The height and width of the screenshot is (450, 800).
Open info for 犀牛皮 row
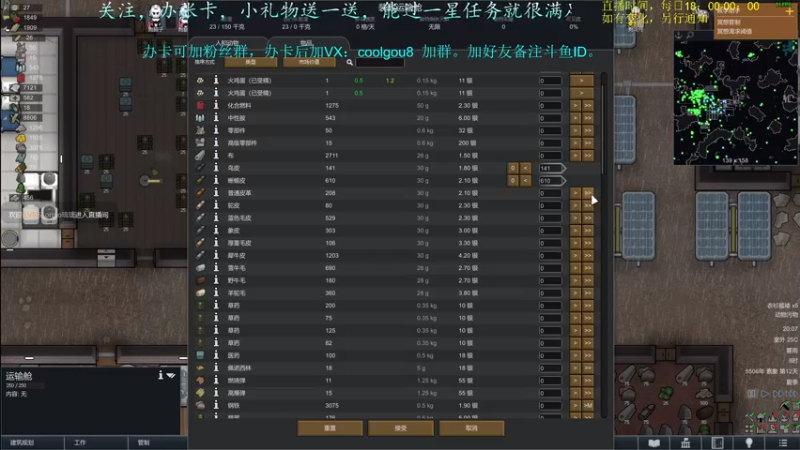click(216, 255)
